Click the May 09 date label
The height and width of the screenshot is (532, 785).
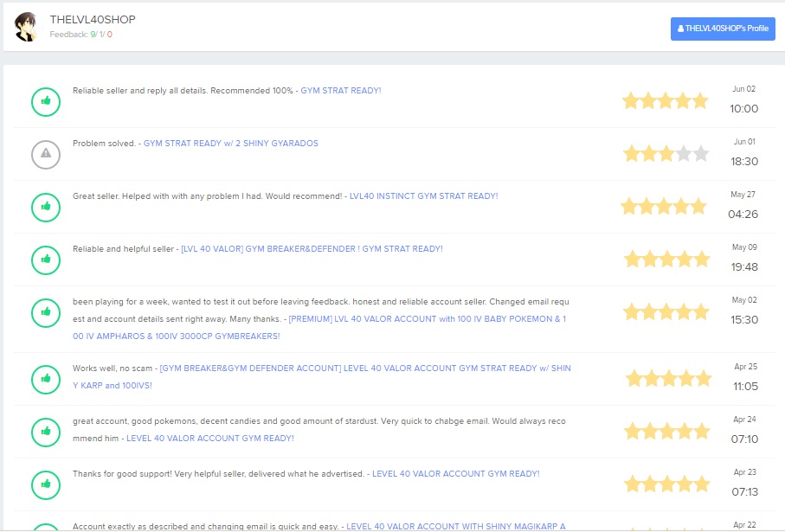[744, 247]
